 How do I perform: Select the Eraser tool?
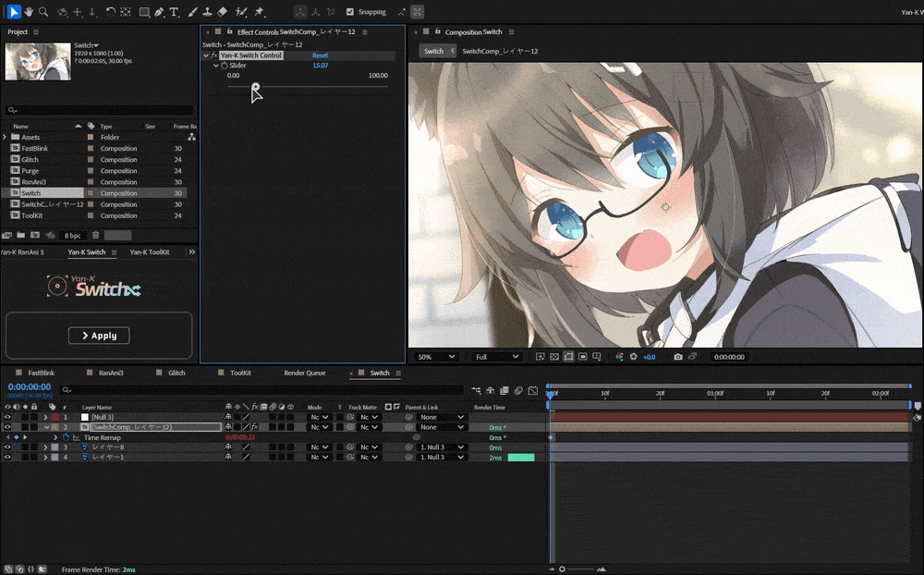[222, 11]
